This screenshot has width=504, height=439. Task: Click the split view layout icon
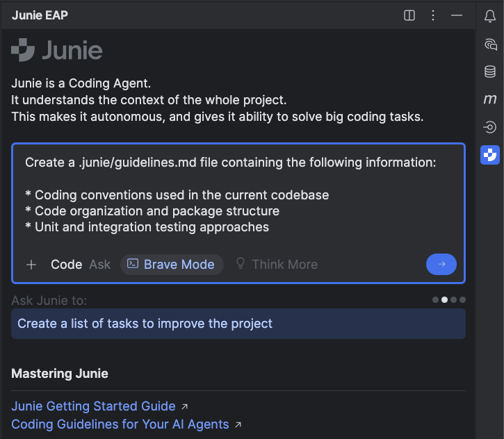(x=409, y=15)
